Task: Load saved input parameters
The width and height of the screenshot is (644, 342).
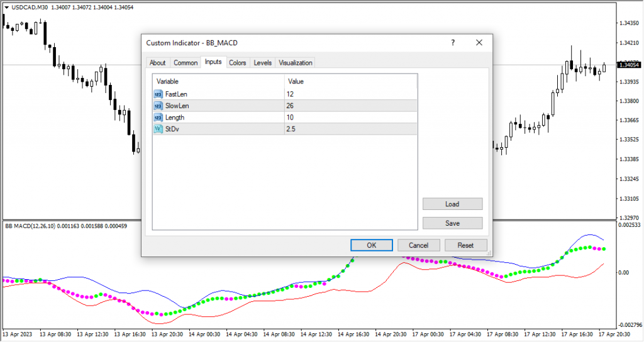Action: pyautogui.click(x=452, y=204)
